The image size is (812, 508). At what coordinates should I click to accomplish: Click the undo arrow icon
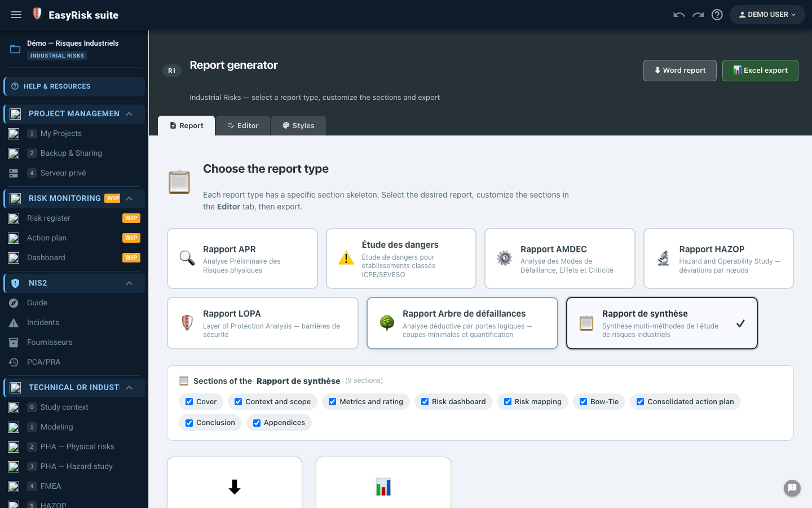[679, 15]
